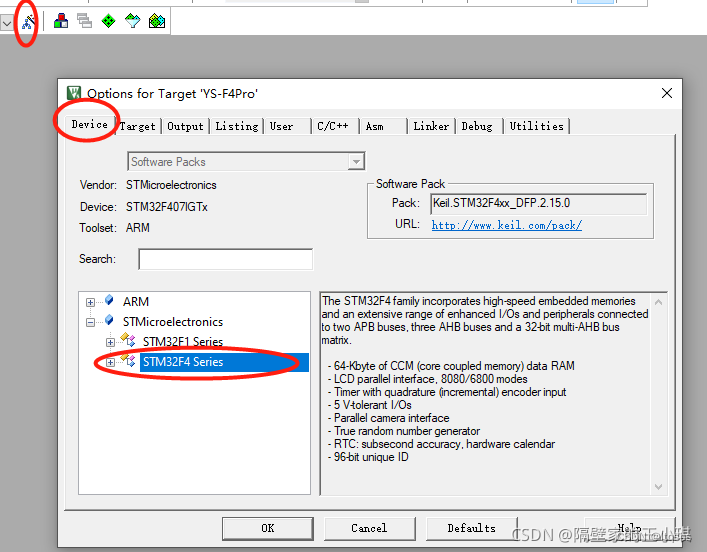Click the 'Parallel camera interface' line

click(388, 418)
